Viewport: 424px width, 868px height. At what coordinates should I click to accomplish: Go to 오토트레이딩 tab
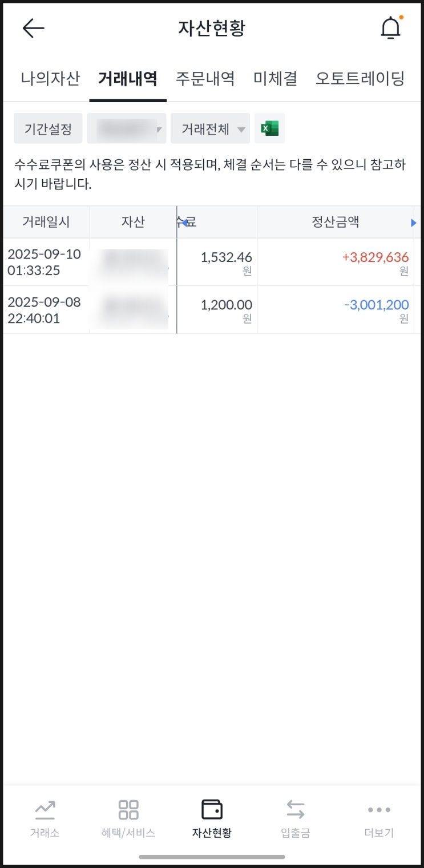[x=360, y=78]
